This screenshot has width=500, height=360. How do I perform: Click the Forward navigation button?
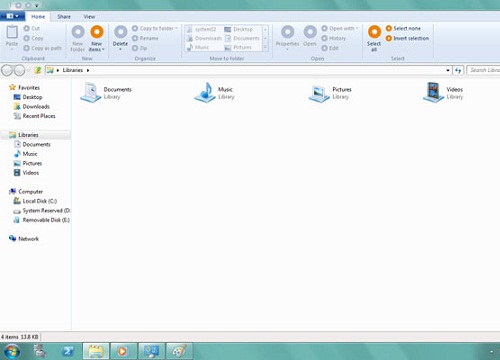pos(19,70)
